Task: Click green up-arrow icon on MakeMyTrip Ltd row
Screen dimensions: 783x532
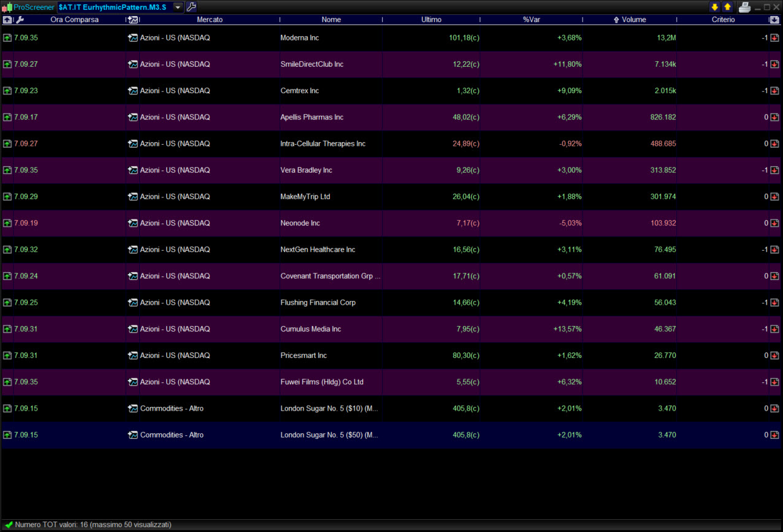Action: tap(7, 197)
